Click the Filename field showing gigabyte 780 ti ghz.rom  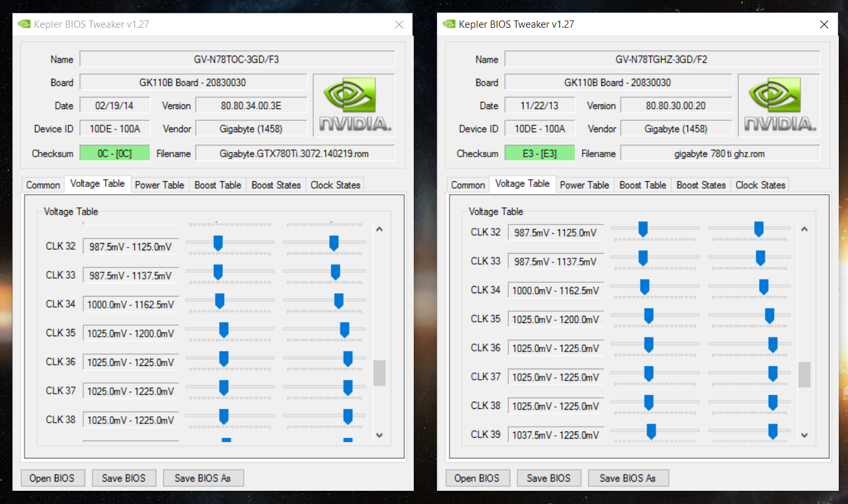coord(720,153)
